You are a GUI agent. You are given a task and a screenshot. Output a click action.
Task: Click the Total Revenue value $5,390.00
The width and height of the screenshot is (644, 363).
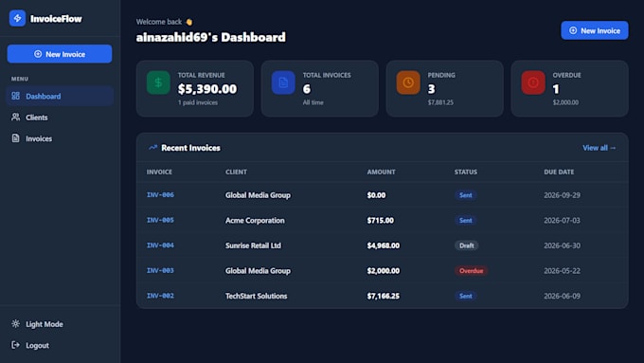tap(207, 89)
